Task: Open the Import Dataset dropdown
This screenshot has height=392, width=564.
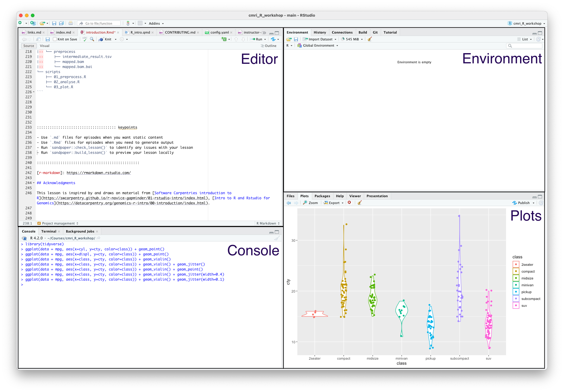Action: point(320,39)
